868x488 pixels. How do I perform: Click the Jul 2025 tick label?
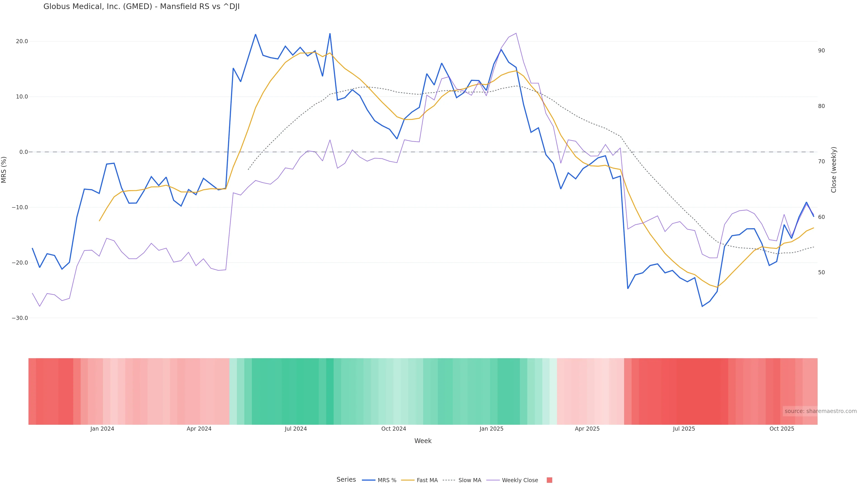click(684, 429)
